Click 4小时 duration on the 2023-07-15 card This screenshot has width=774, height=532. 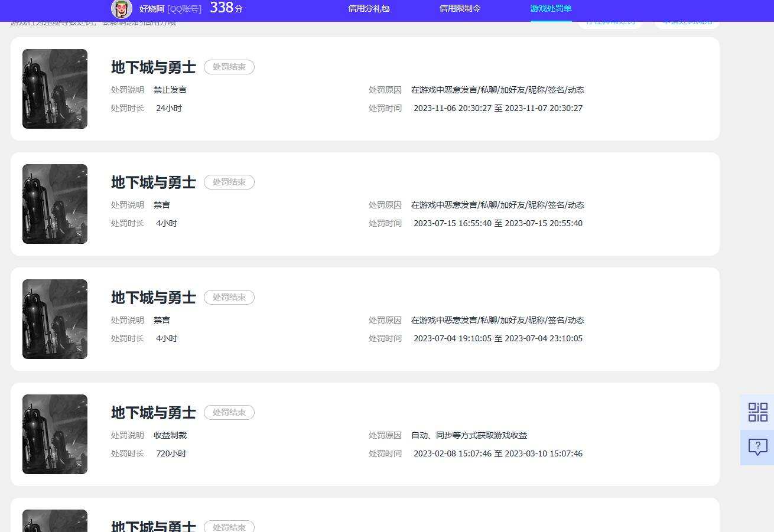click(x=167, y=223)
